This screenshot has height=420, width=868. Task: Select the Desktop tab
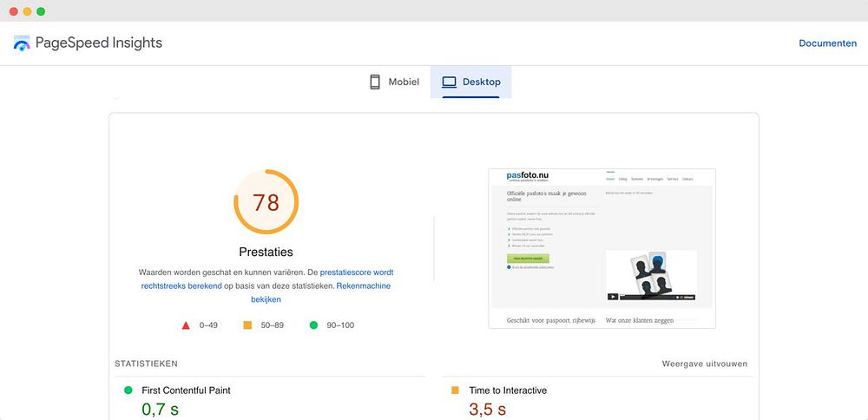click(x=471, y=82)
